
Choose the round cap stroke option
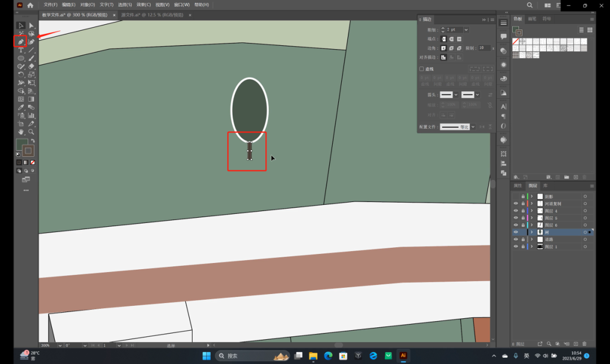(451, 39)
